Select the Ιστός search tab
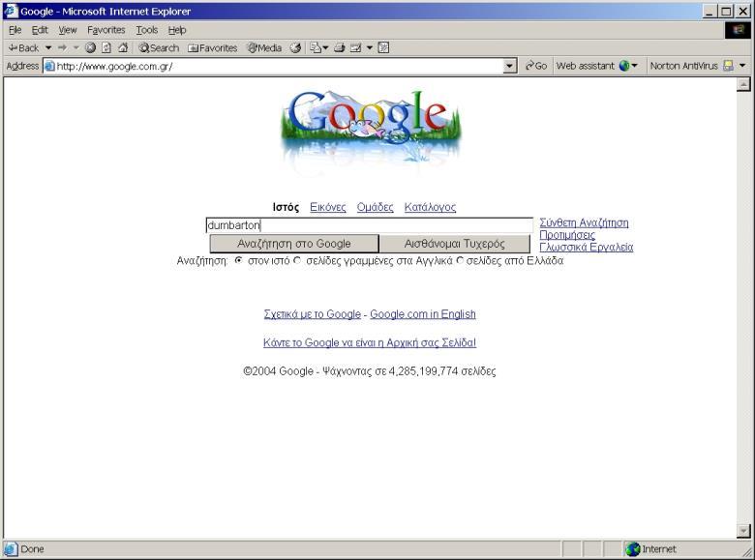 [x=286, y=207]
